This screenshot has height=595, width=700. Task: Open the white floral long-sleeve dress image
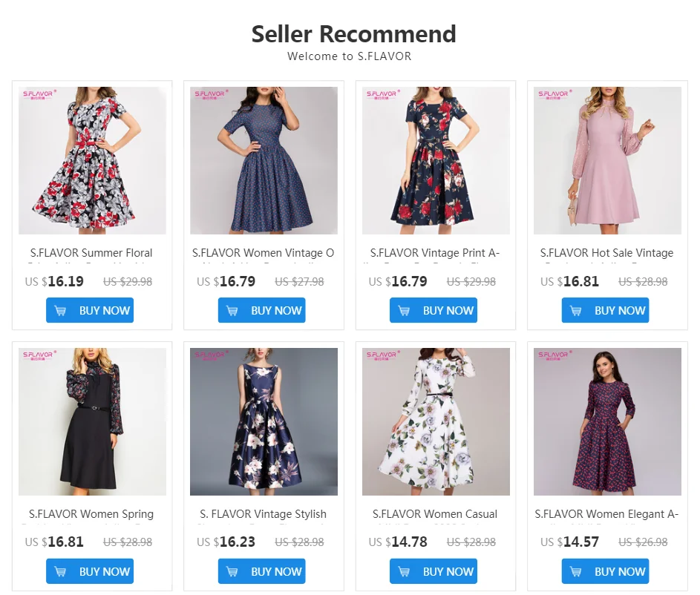click(436, 421)
